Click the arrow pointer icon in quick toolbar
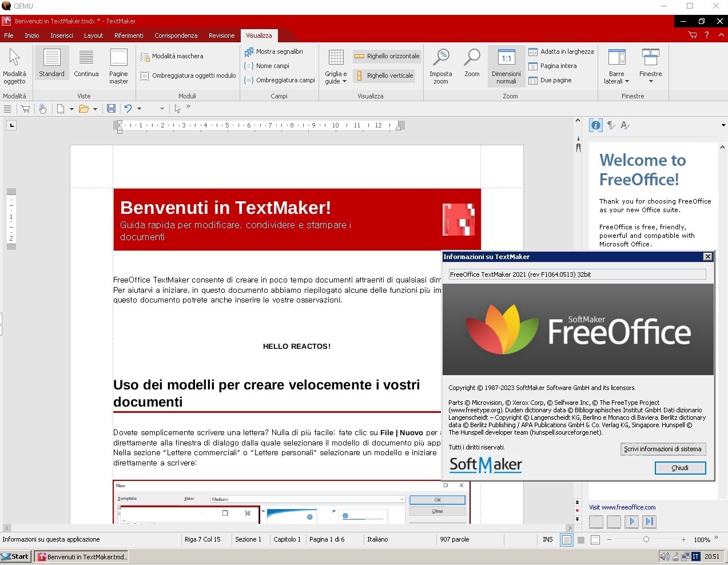The width and height of the screenshot is (728, 565). tap(177, 109)
